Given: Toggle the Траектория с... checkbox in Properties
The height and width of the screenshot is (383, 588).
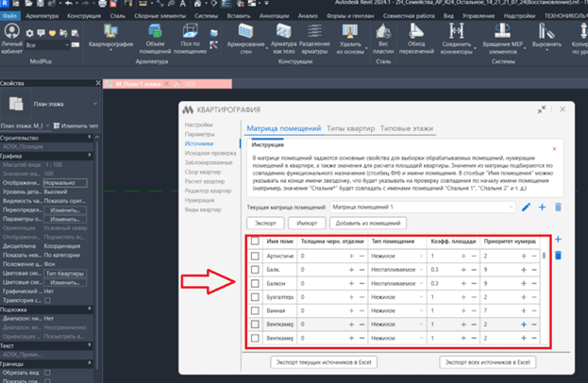Looking at the screenshot, I should tap(47, 300).
